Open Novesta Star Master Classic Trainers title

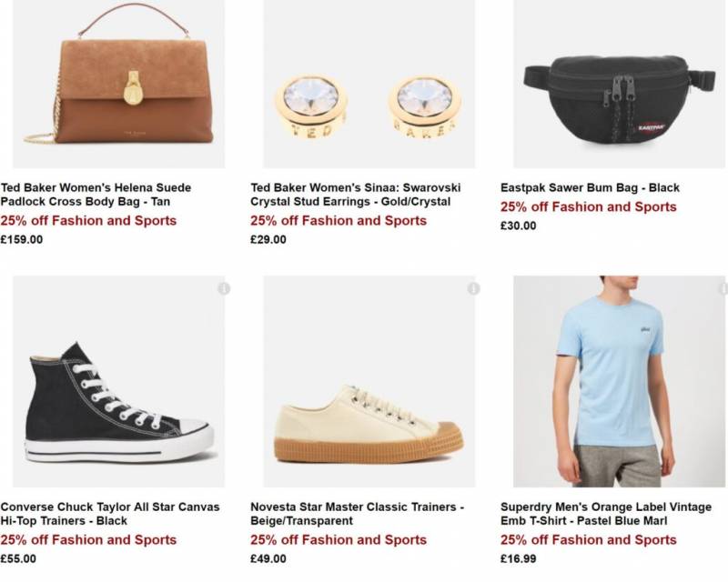[357, 514]
